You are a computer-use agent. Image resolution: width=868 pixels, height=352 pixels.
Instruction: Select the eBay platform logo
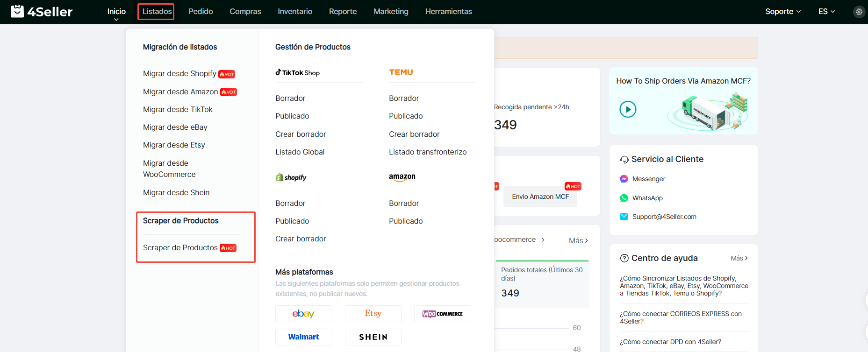pos(303,314)
